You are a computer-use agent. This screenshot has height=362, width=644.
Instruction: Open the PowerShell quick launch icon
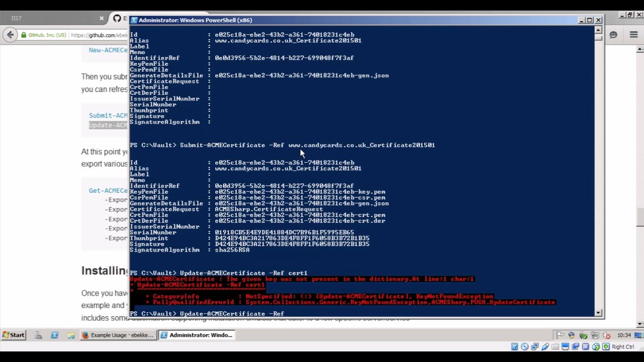pyautogui.click(x=54, y=335)
